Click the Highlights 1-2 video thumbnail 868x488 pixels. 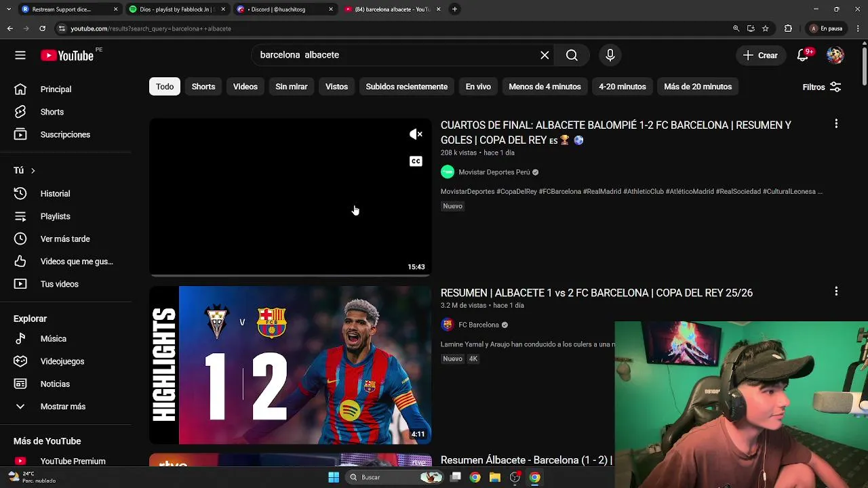point(290,365)
